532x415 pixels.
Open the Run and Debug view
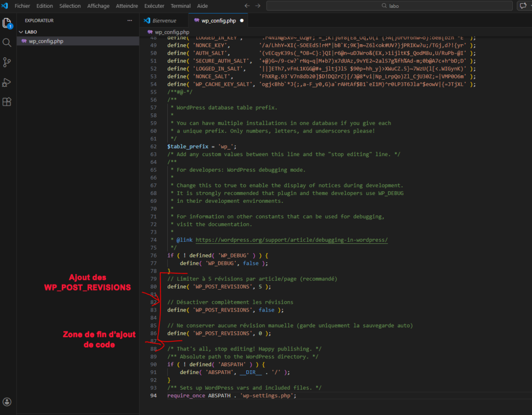click(6, 82)
